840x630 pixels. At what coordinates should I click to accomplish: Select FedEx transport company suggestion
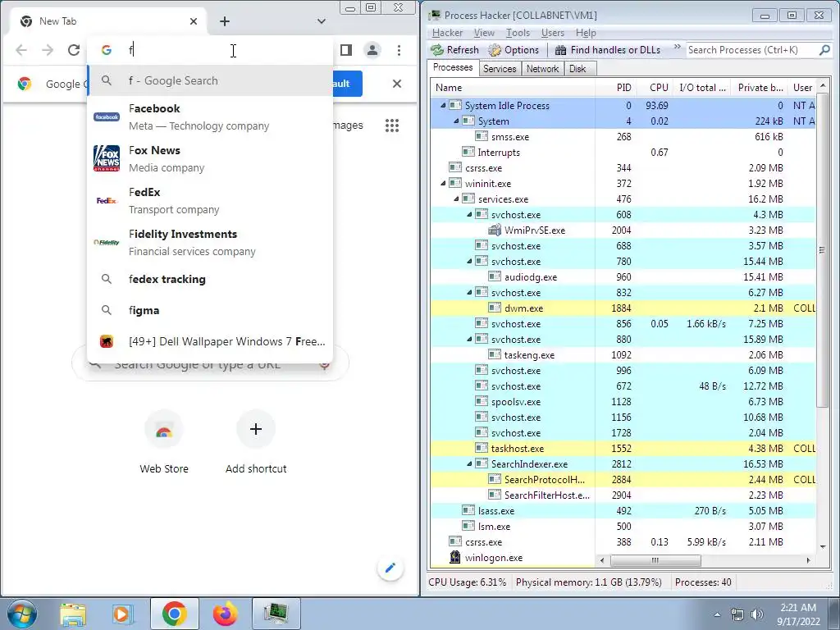click(x=210, y=200)
